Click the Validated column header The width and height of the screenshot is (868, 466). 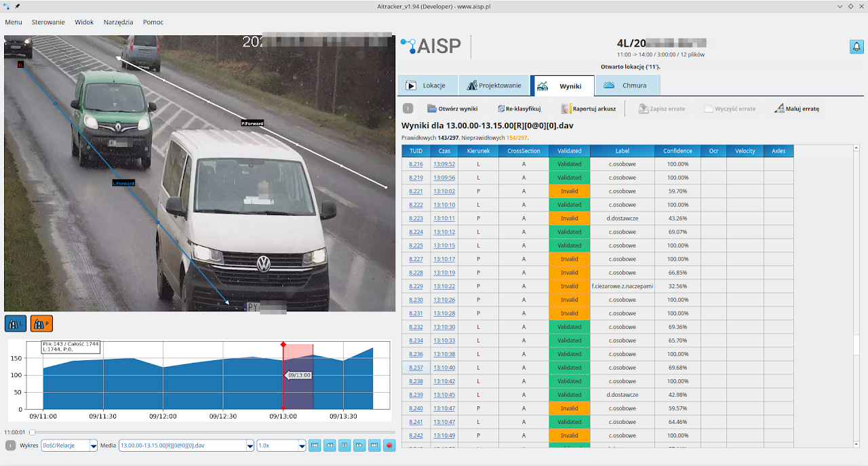[569, 151]
